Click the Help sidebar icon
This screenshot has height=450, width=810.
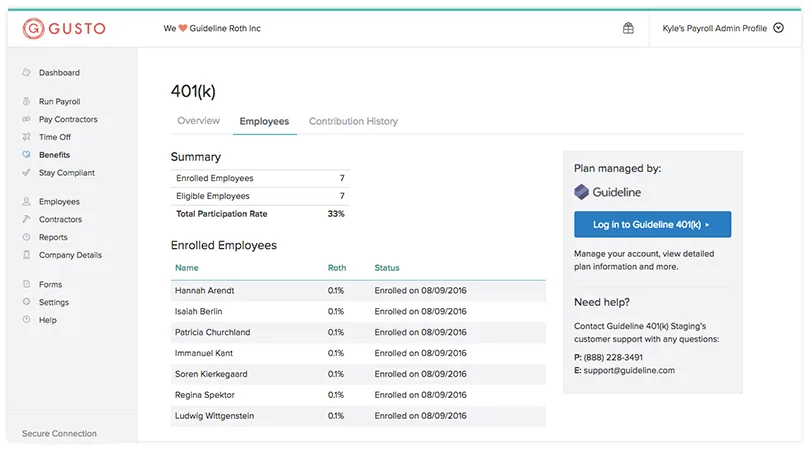point(26,320)
